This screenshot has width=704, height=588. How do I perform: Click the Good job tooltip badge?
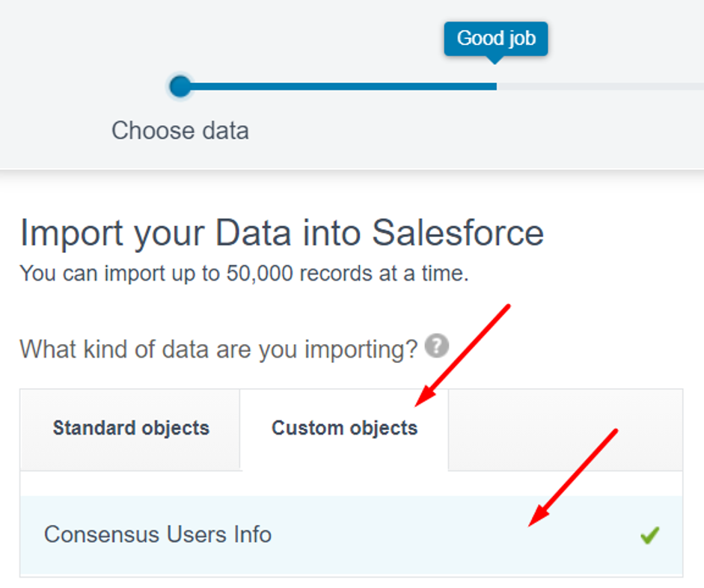point(496,40)
